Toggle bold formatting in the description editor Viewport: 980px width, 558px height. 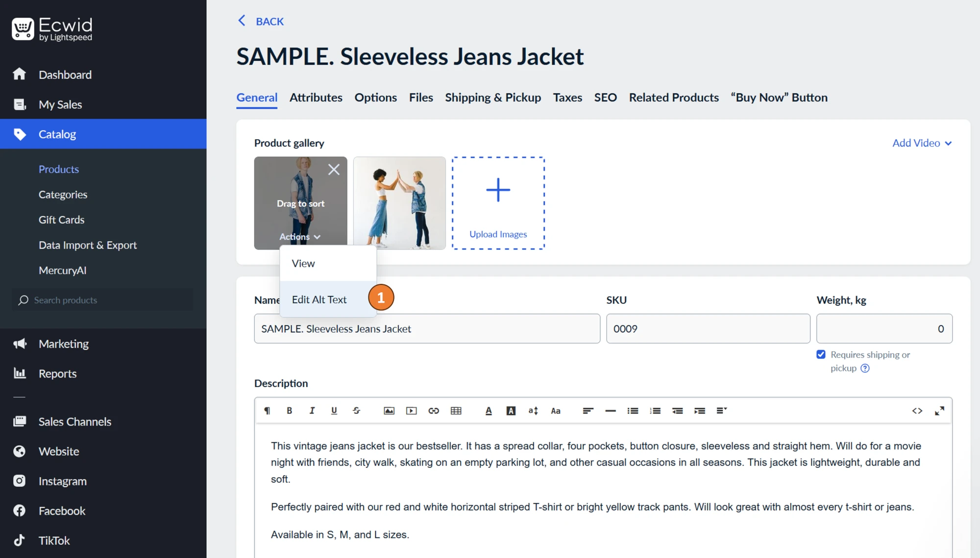[x=290, y=410]
